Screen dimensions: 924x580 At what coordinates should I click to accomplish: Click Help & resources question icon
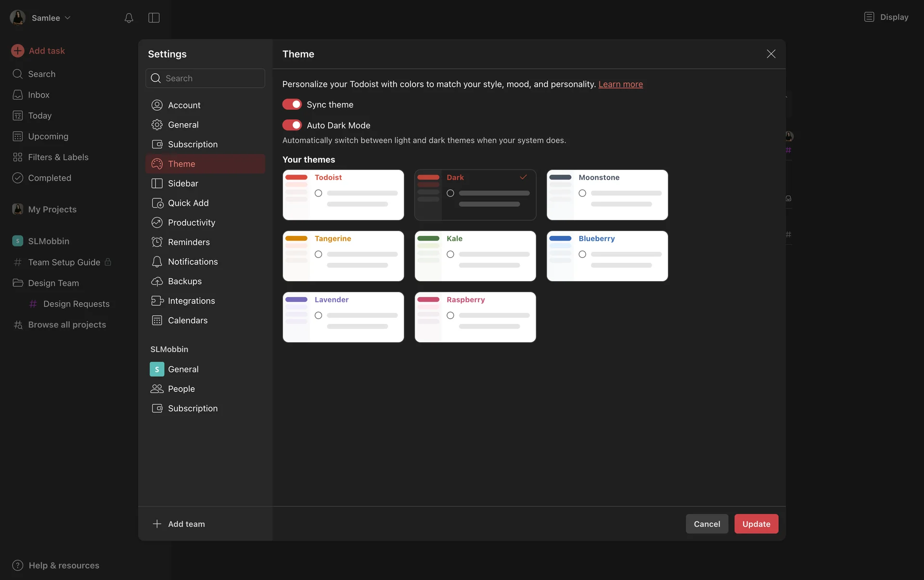click(18, 565)
